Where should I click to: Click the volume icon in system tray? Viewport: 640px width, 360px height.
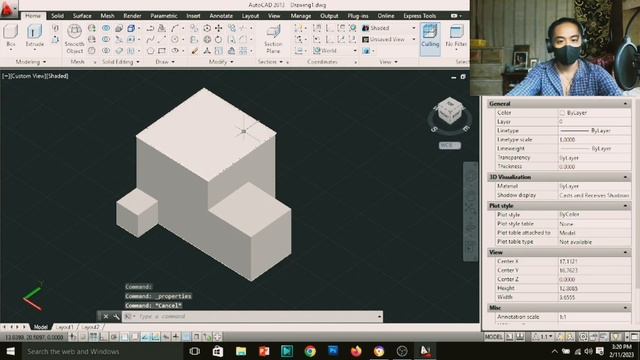click(588, 351)
